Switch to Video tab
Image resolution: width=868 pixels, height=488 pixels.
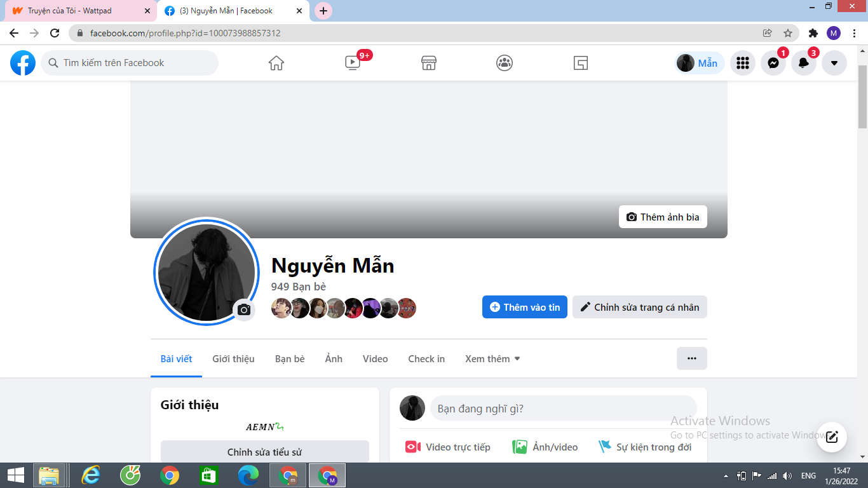[375, 359]
